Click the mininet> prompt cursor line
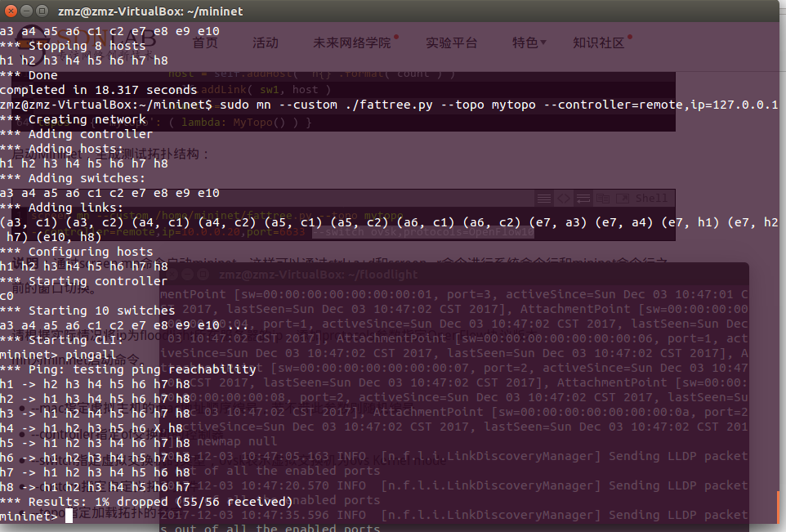The image size is (786, 532). 36,516
